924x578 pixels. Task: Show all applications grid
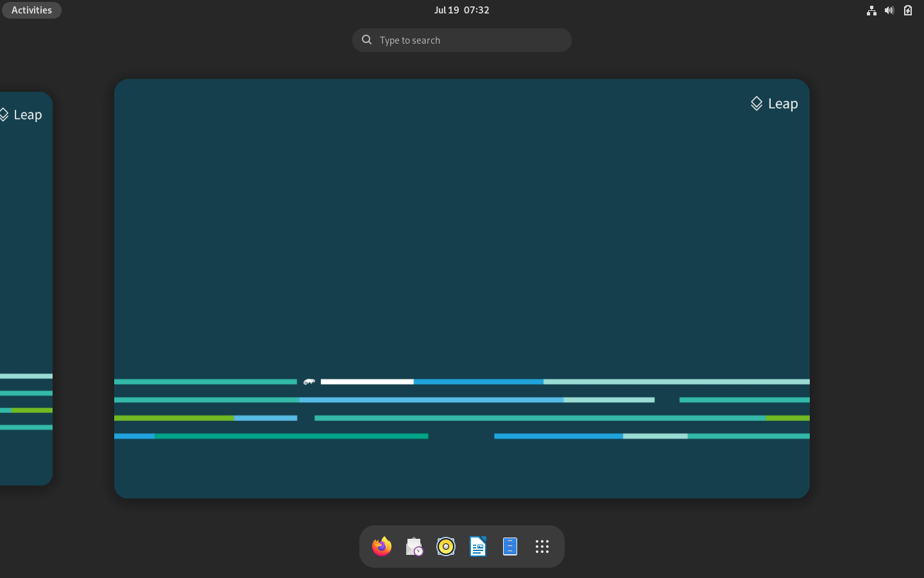pyautogui.click(x=542, y=547)
